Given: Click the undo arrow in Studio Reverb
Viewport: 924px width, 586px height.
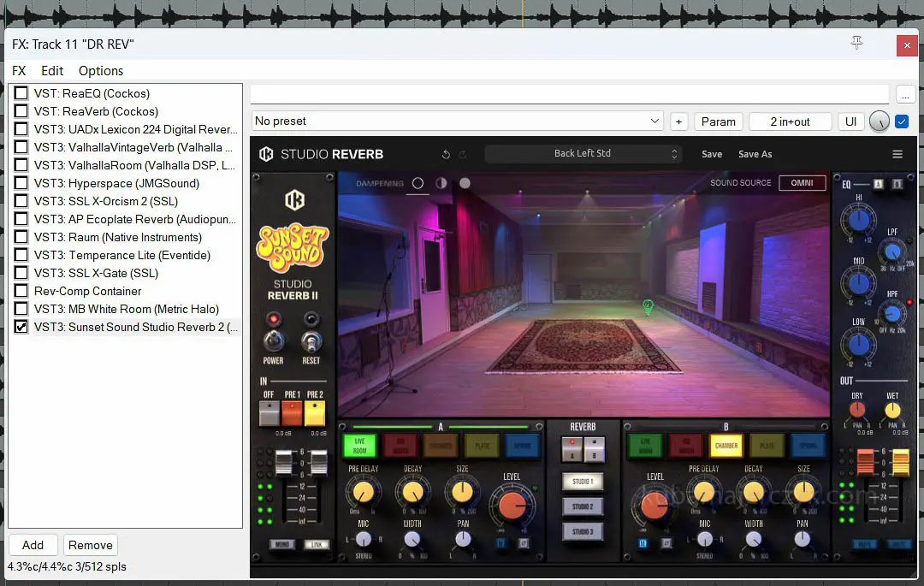Looking at the screenshot, I should coord(446,154).
